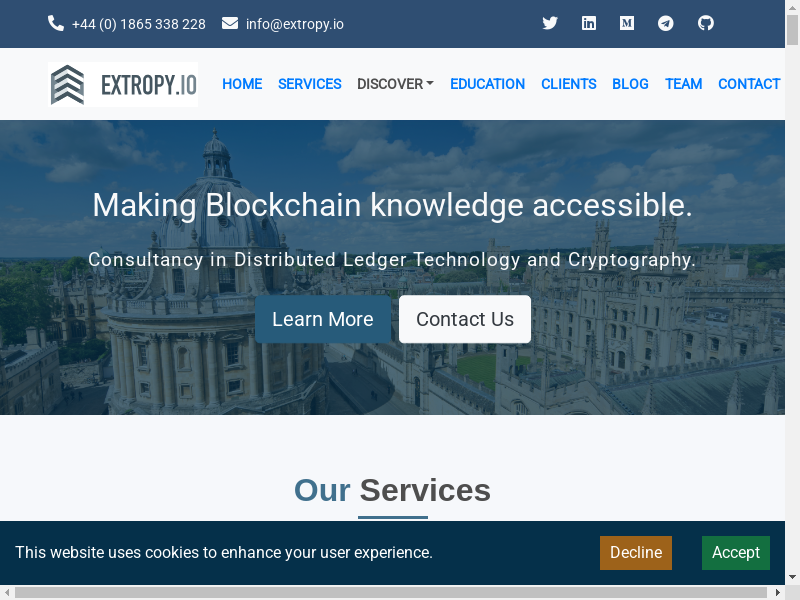This screenshot has width=800, height=600.
Task: Click the Extropy.io logo
Action: 123,84
